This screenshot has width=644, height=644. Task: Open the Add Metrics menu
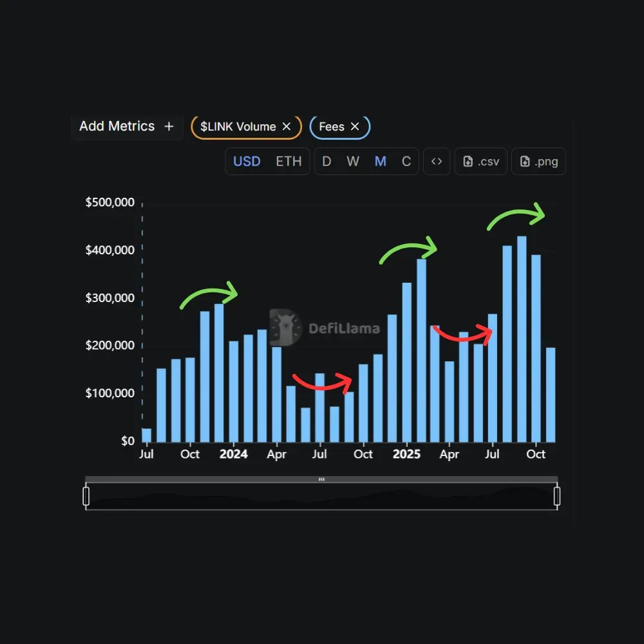coord(127,126)
